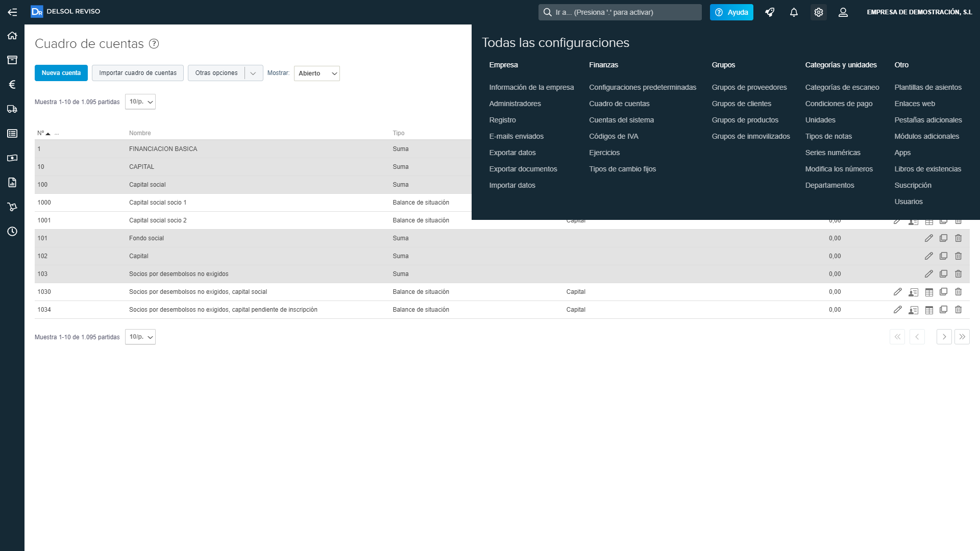Click Importar cuadro de cuentas button
The height and width of the screenshot is (551, 980).
[x=138, y=73]
